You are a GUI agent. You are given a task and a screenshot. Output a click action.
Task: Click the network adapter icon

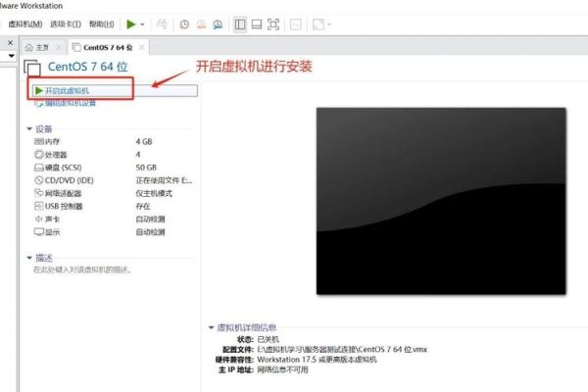point(39,193)
